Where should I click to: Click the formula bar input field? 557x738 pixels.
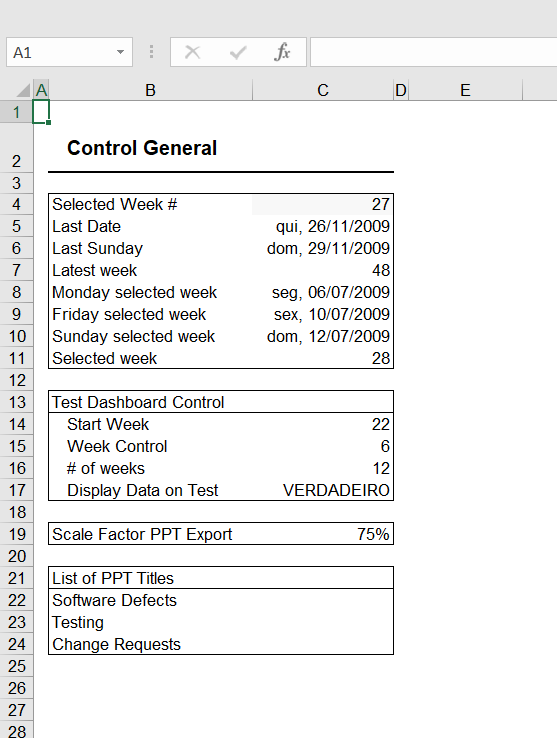[x=433, y=52]
